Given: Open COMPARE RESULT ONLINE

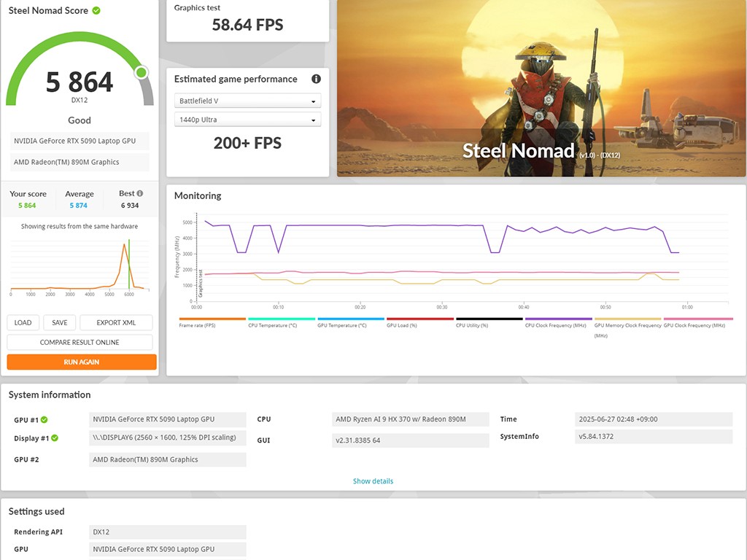Looking at the screenshot, I should [x=80, y=342].
